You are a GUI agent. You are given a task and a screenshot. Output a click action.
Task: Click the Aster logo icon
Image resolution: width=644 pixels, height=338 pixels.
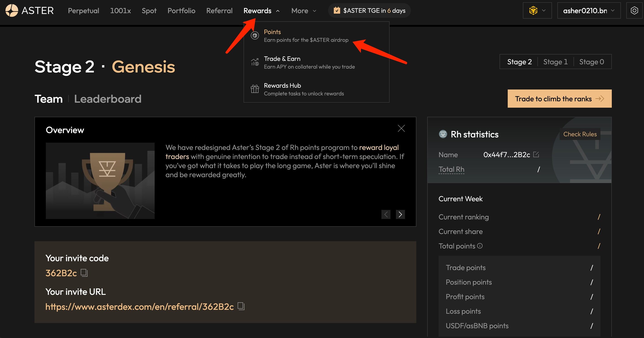[x=12, y=10]
